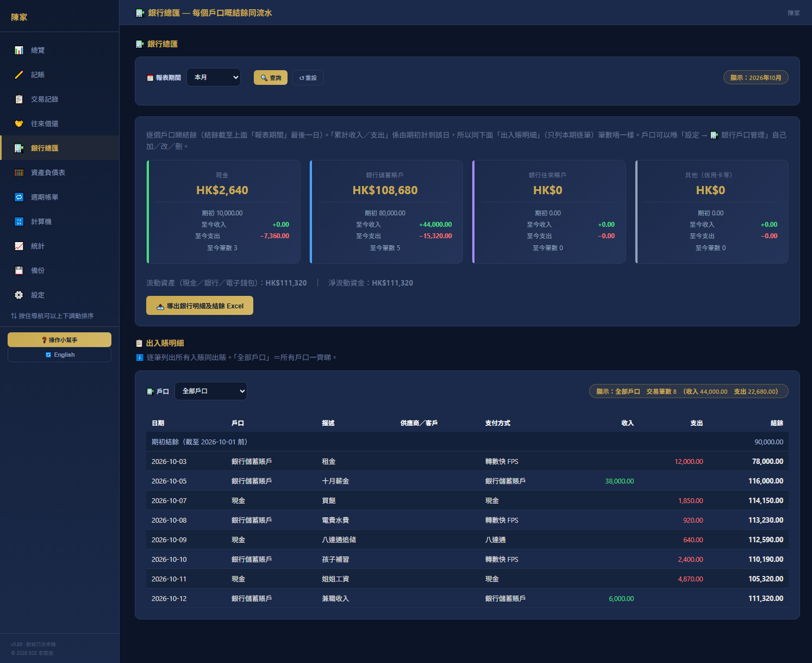Image resolution: width=812 pixels, height=663 pixels.
Task: Click the clipboard icon next to 出入賬明細
Action: pyautogui.click(x=139, y=343)
